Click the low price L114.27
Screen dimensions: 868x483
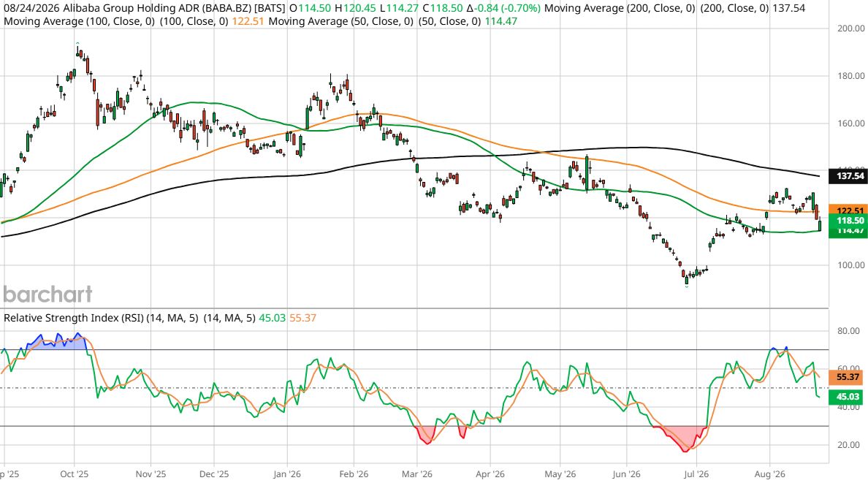pos(399,8)
